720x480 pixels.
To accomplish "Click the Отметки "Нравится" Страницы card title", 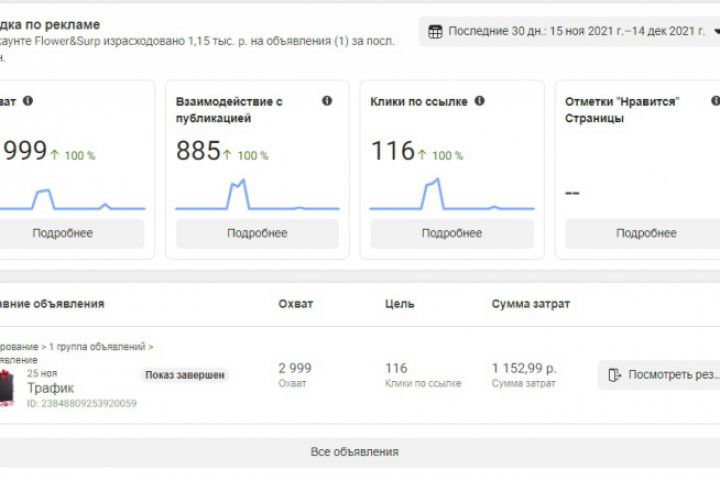I will click(x=622, y=110).
